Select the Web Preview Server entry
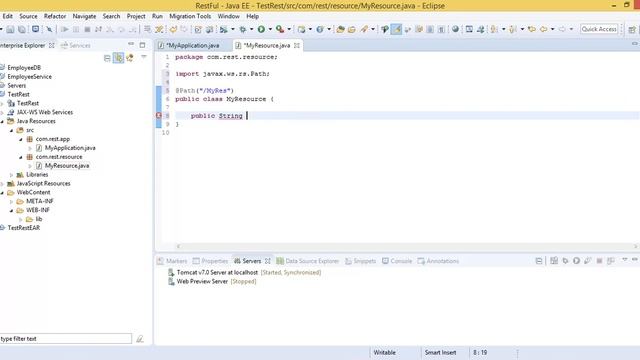The width and height of the screenshot is (640, 360). (x=202, y=281)
